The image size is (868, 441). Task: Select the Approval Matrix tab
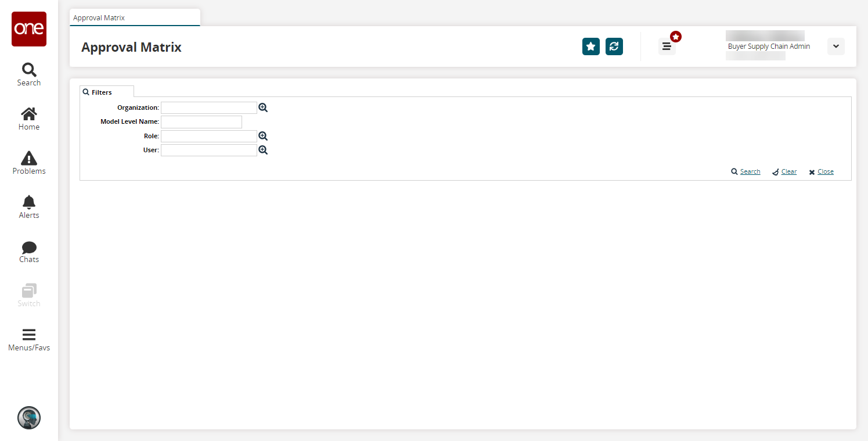click(x=134, y=18)
